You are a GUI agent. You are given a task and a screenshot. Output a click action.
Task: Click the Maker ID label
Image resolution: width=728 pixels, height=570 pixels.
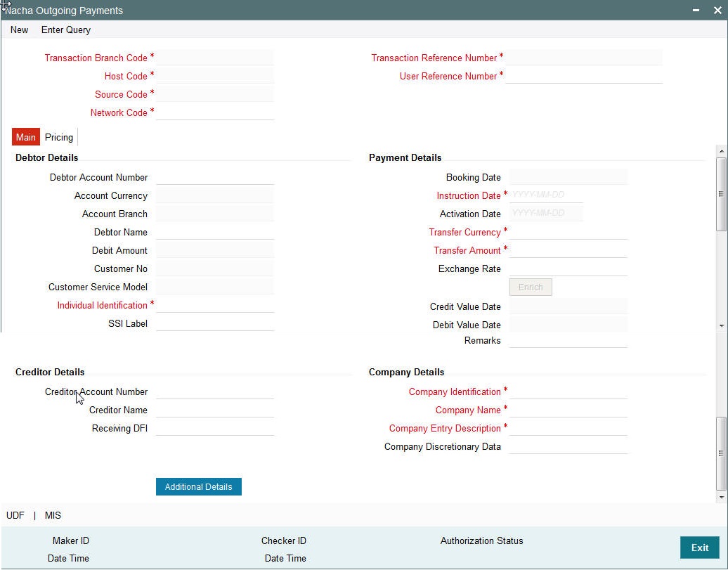pos(70,540)
